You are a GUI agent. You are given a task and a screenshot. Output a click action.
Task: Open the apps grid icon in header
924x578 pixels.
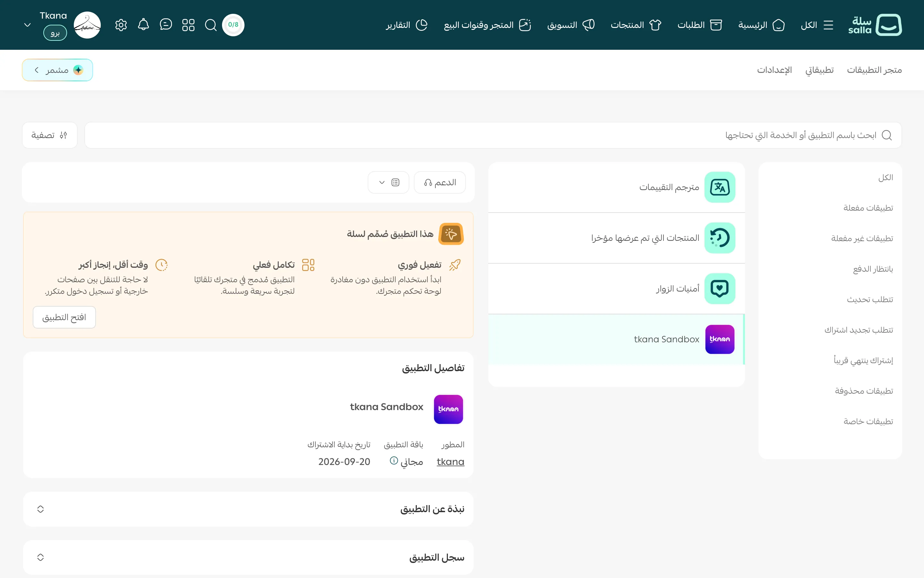[188, 25]
